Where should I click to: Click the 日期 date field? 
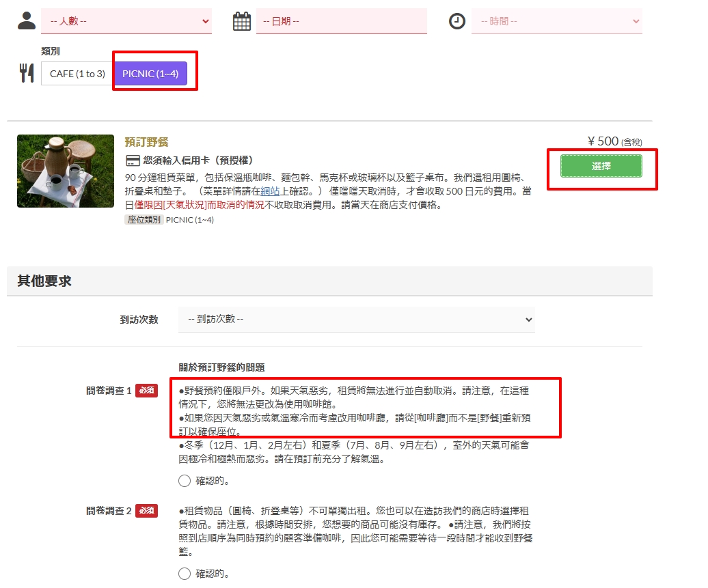tap(341, 21)
